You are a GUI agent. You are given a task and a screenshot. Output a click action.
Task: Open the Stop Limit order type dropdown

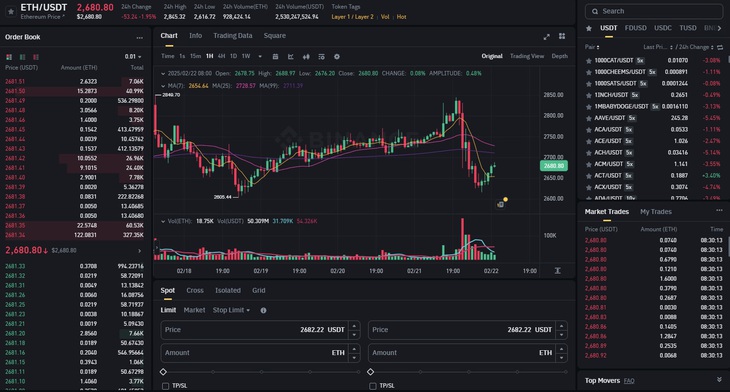[231, 310]
